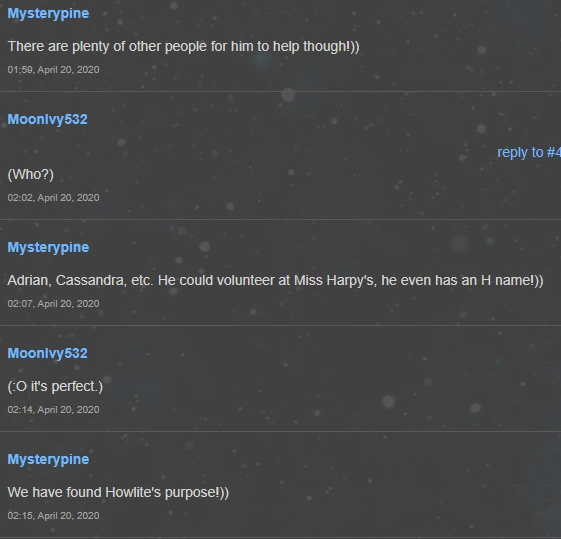Click Mysterypine's name above the Howlite's purpose comment

pyautogui.click(x=48, y=460)
